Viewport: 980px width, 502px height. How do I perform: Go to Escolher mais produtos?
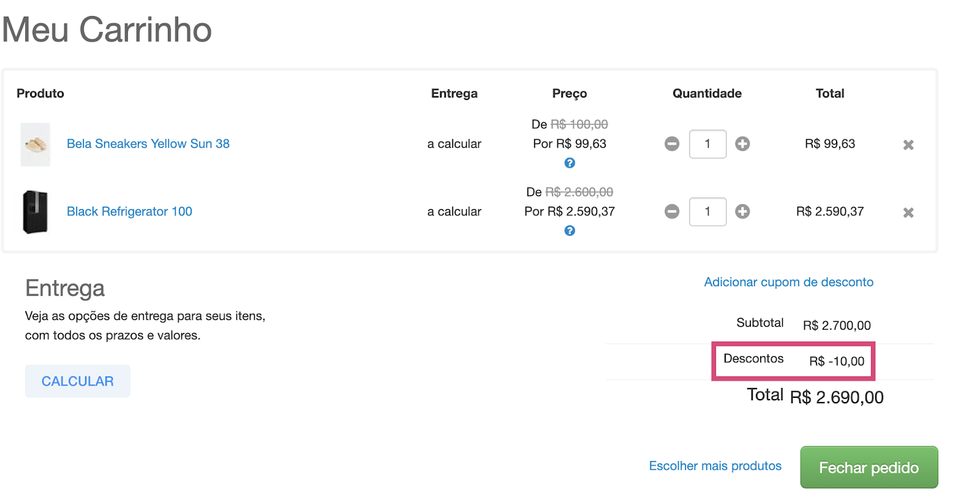coord(715,466)
